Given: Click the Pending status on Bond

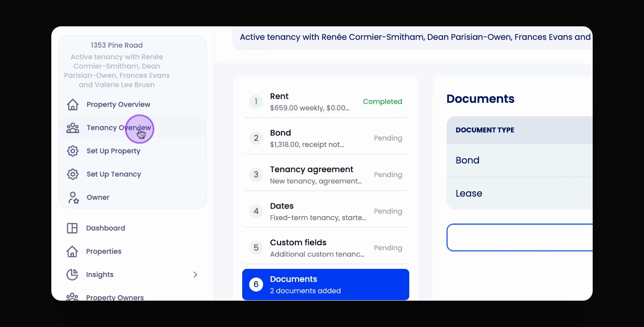Looking at the screenshot, I should 388,138.
